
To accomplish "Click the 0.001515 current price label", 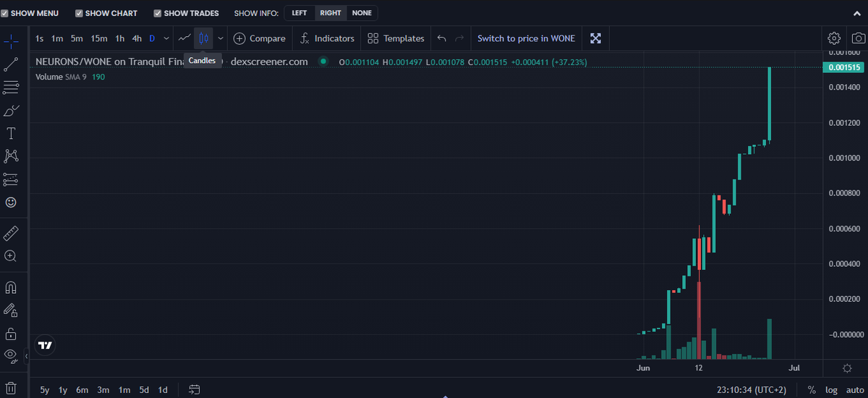I will pos(843,67).
